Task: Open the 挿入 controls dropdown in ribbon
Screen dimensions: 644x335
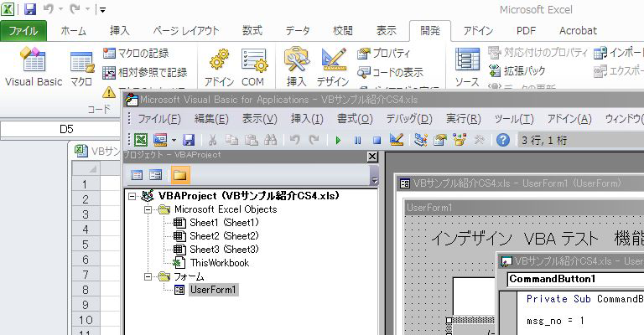Action: tap(296, 67)
